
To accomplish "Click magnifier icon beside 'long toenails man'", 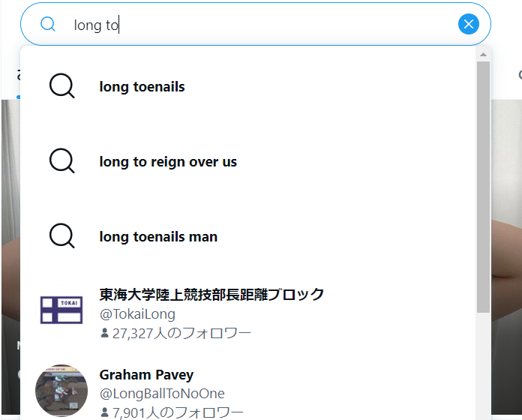I will click(61, 236).
